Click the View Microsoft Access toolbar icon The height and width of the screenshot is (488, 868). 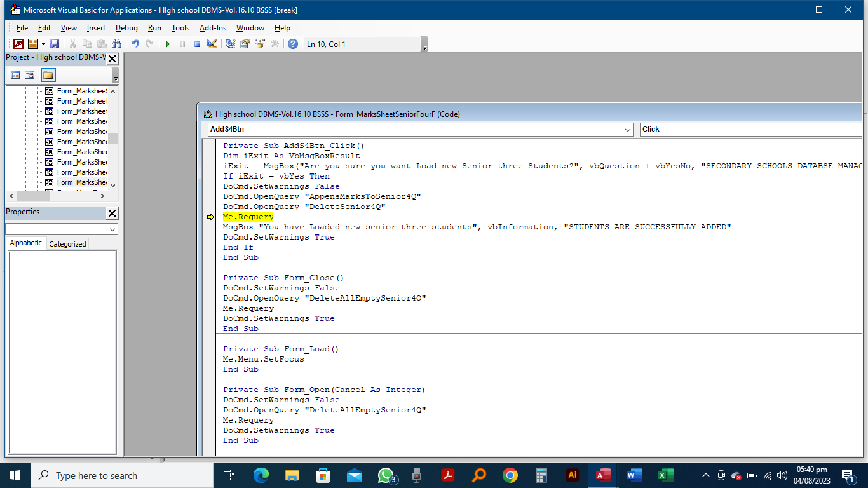click(18, 43)
